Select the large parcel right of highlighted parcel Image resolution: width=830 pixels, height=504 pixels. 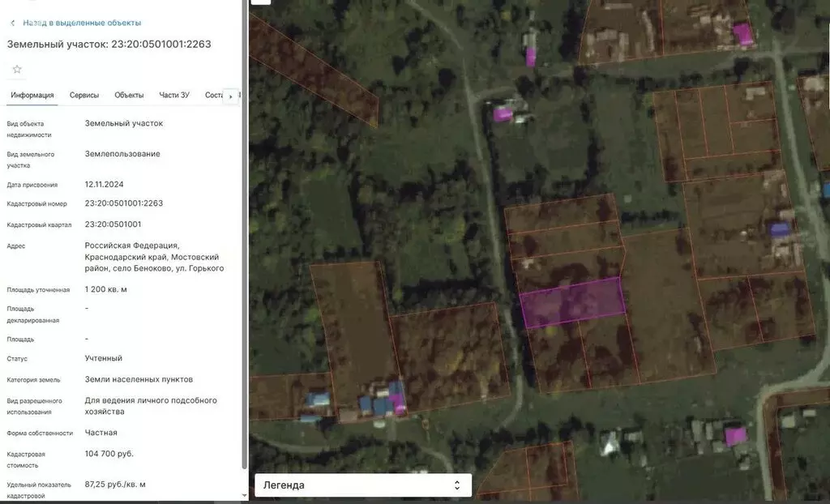[666, 300]
